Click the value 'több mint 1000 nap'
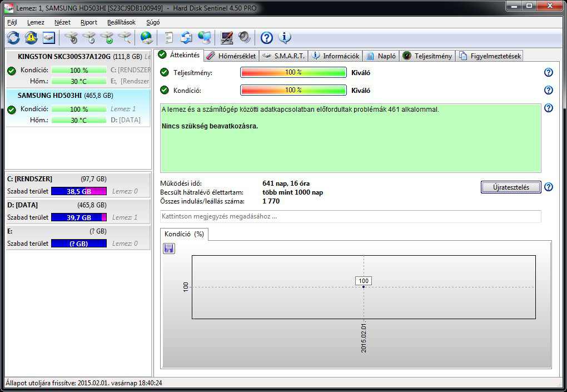 click(x=292, y=192)
